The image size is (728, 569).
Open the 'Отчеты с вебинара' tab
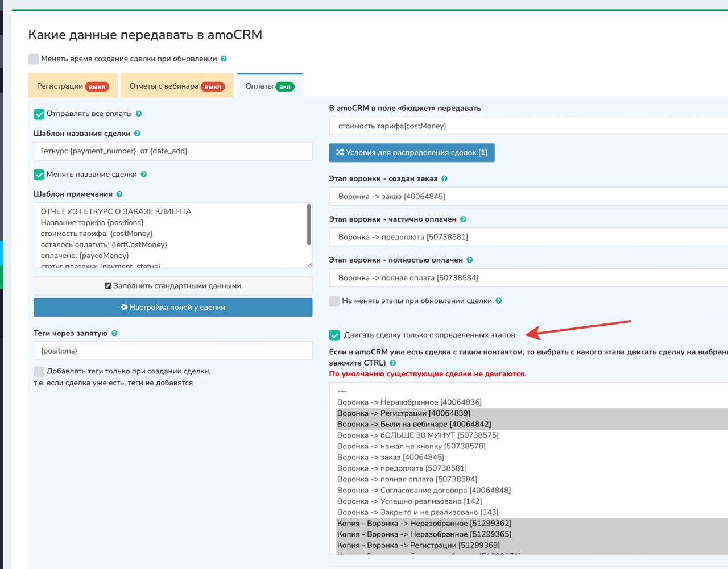[x=177, y=86]
